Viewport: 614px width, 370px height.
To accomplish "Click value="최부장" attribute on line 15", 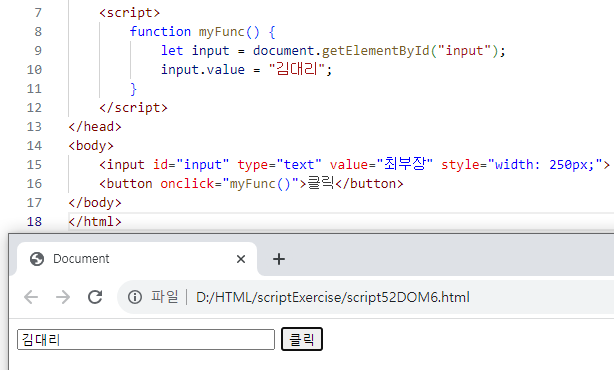I will click(x=381, y=164).
